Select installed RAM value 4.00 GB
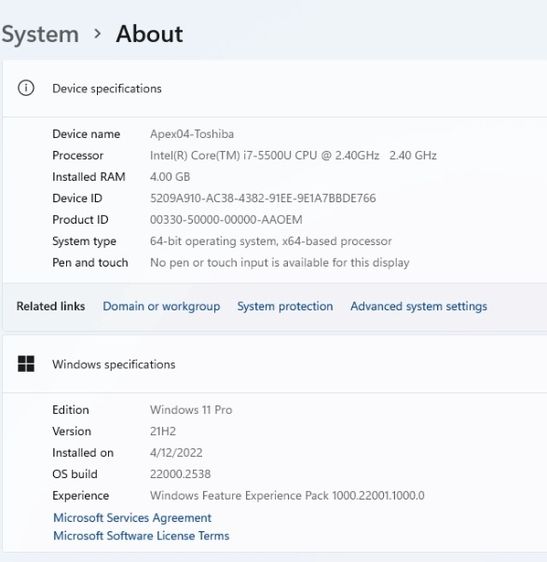Screen dimensions: 547x562 point(170,177)
